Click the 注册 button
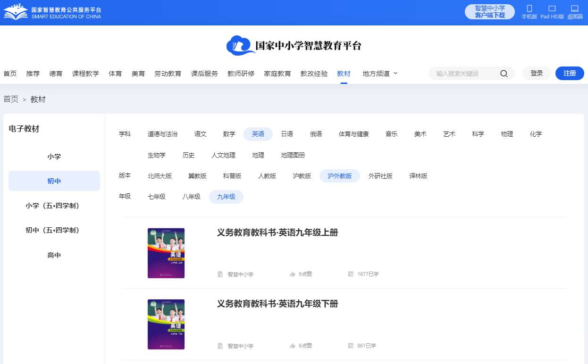 [x=570, y=74]
